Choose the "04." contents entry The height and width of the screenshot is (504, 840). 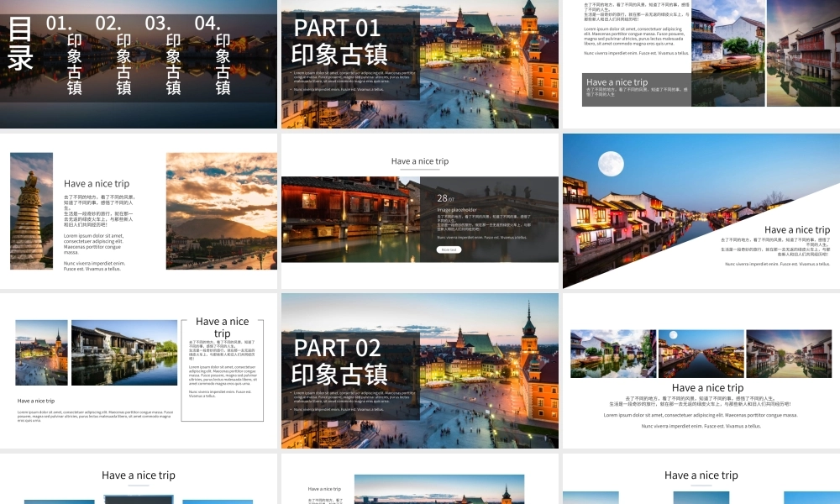[x=207, y=24]
